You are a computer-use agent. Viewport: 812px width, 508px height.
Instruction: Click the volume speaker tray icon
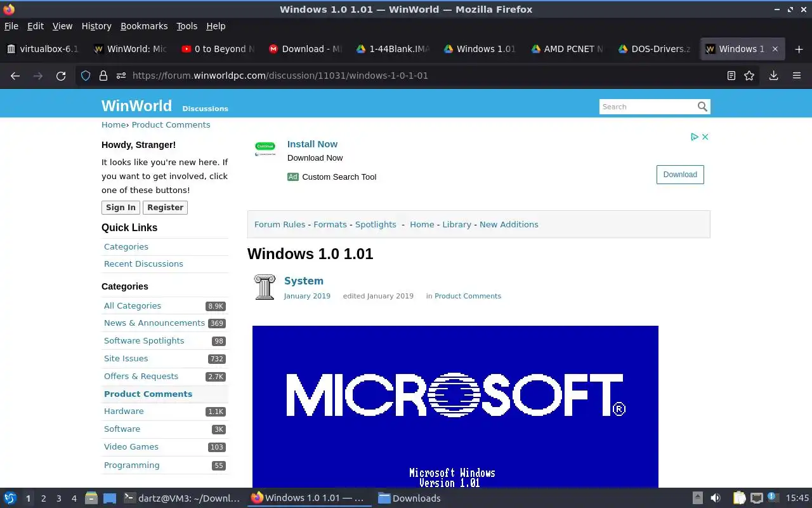(716, 498)
